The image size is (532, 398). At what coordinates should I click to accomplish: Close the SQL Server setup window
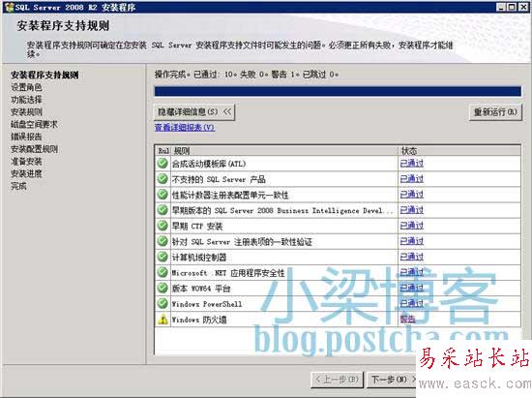[523, 7]
